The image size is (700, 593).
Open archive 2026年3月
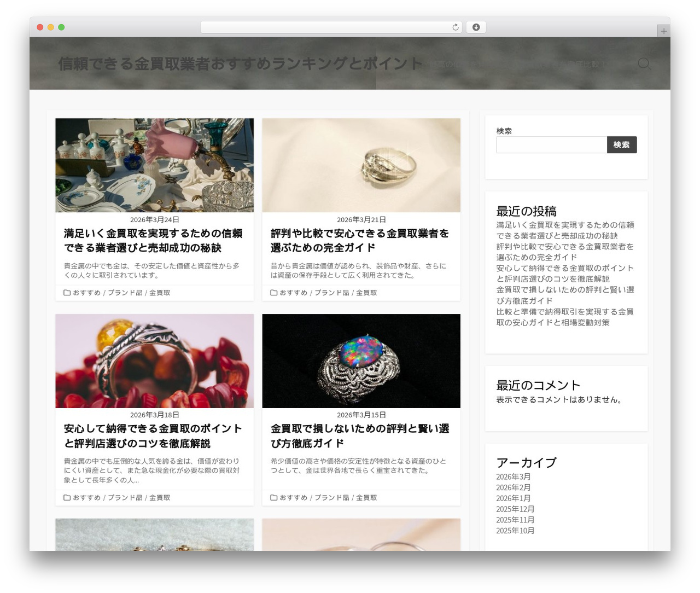coord(514,477)
